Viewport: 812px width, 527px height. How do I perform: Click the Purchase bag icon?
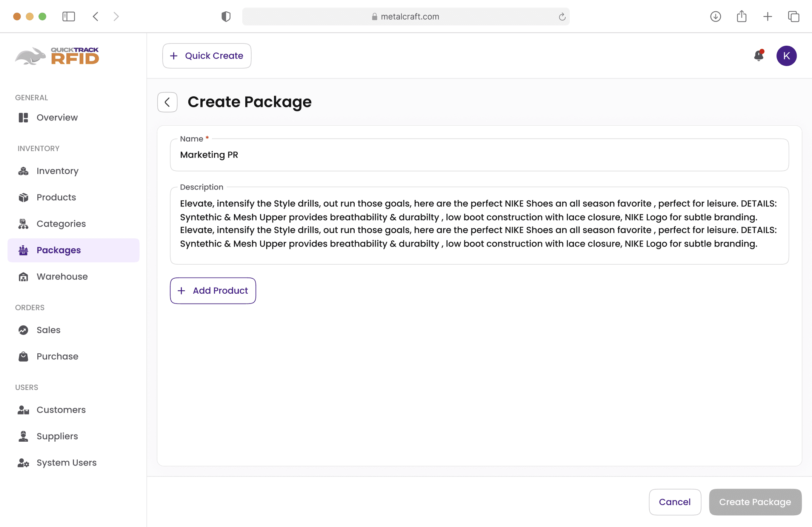click(23, 356)
